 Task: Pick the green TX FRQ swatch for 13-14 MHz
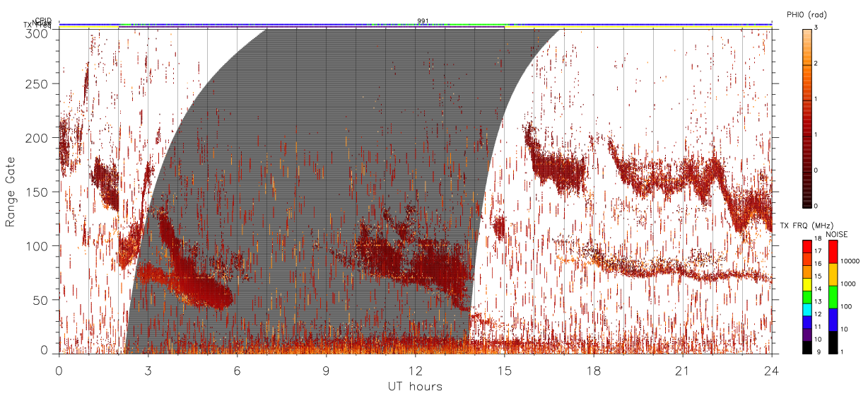(807, 296)
